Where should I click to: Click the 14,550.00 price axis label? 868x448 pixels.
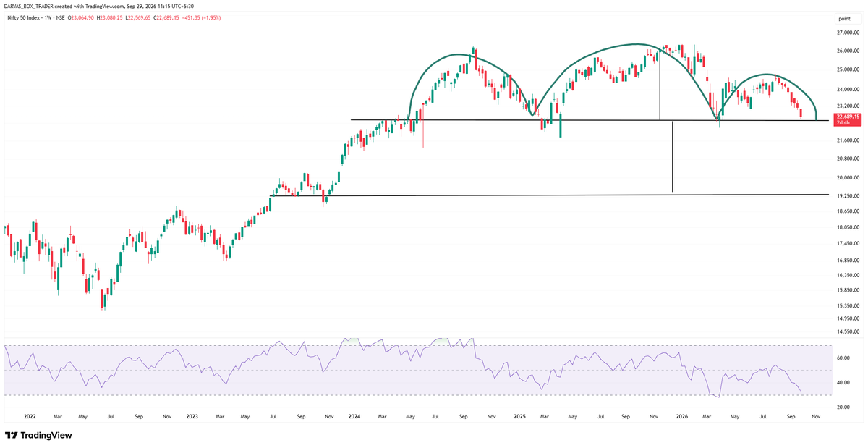pyautogui.click(x=848, y=331)
